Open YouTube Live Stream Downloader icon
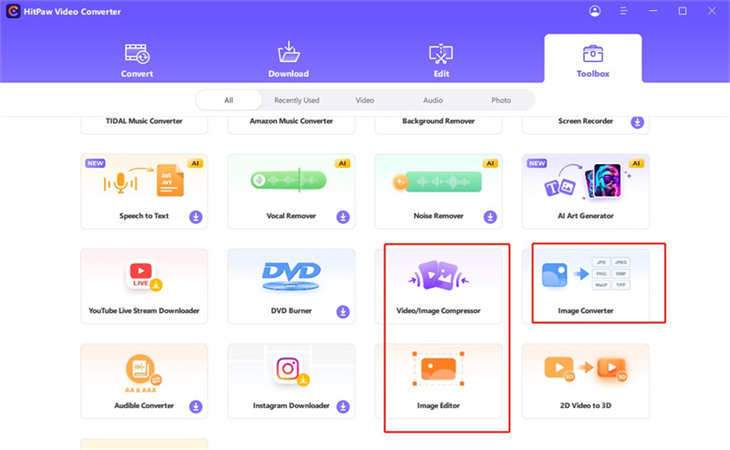Screen dimensions: 730x450 pyautogui.click(x=143, y=275)
